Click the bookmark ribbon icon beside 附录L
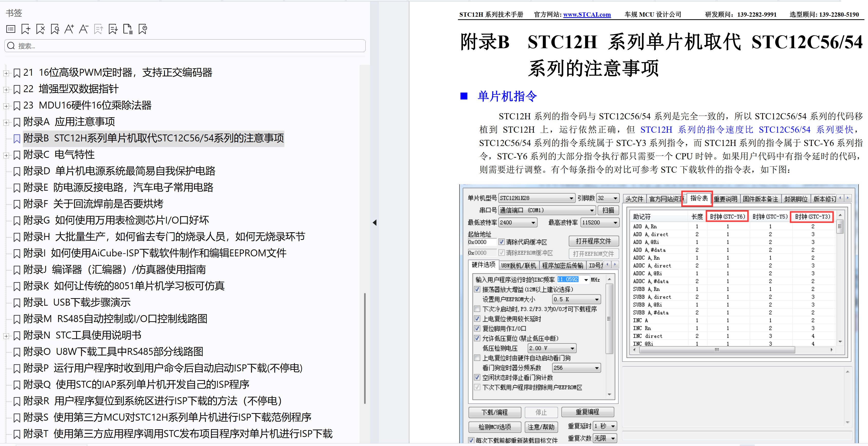This screenshot has height=446, width=868. pyautogui.click(x=17, y=303)
